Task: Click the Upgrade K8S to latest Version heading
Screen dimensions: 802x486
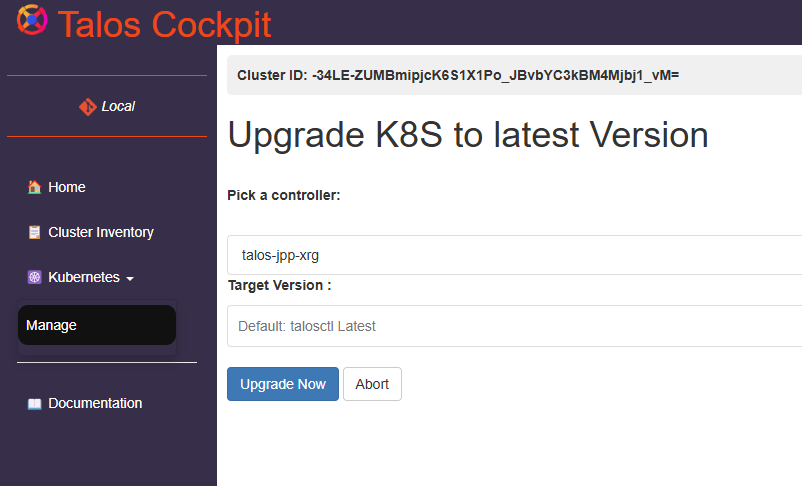Action: (468, 136)
